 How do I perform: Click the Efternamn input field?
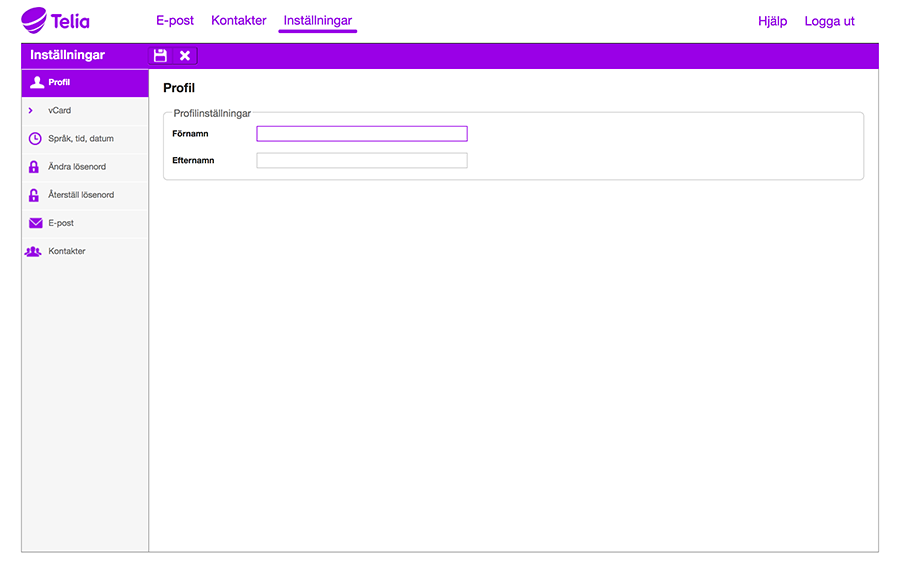click(361, 160)
